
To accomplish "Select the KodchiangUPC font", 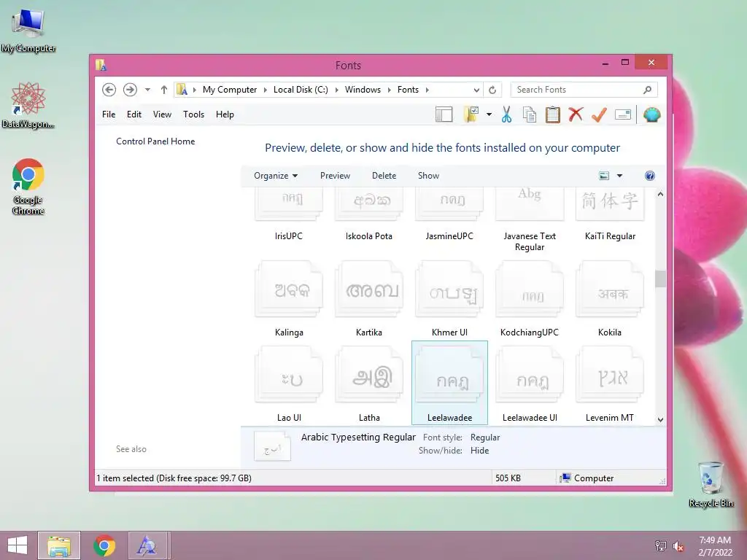I will point(530,299).
